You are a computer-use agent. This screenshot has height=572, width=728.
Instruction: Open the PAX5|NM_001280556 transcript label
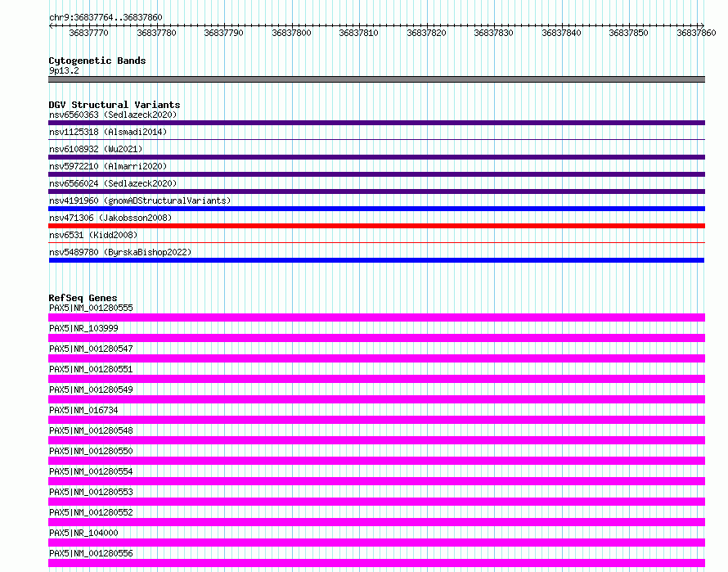click(x=91, y=553)
